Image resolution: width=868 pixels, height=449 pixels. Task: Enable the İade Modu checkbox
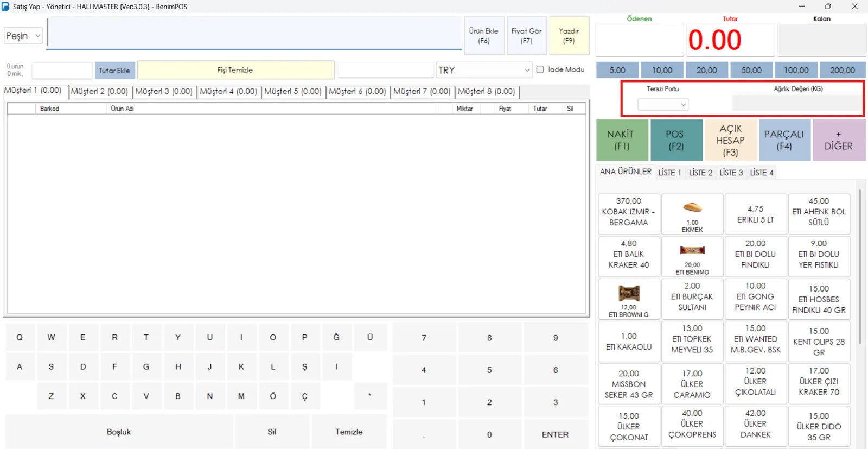tap(540, 69)
